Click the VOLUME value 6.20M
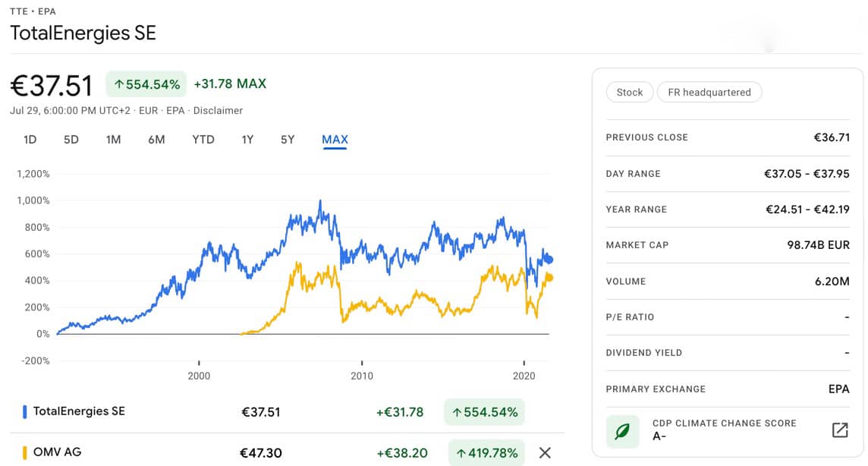868x466 pixels. (832, 281)
